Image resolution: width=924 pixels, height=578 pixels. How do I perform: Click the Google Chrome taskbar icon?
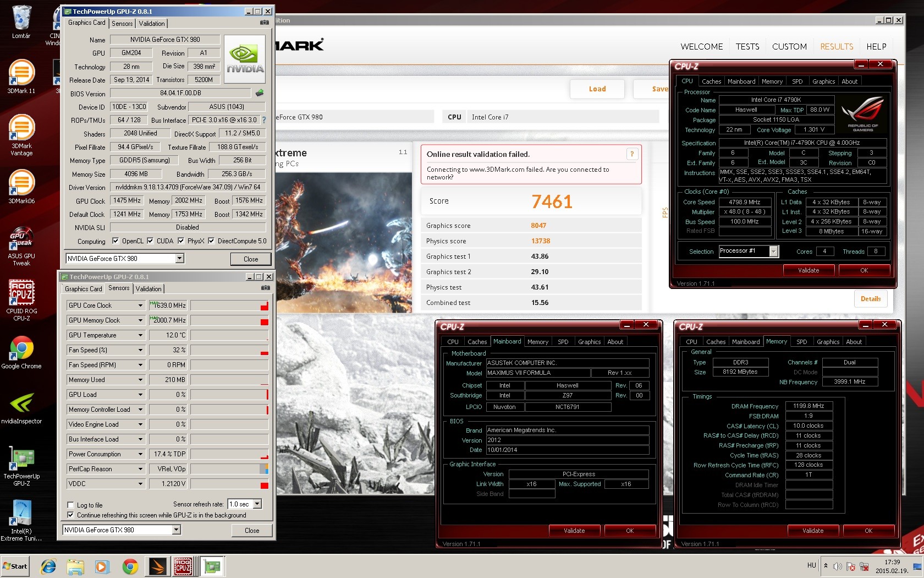[x=130, y=566]
